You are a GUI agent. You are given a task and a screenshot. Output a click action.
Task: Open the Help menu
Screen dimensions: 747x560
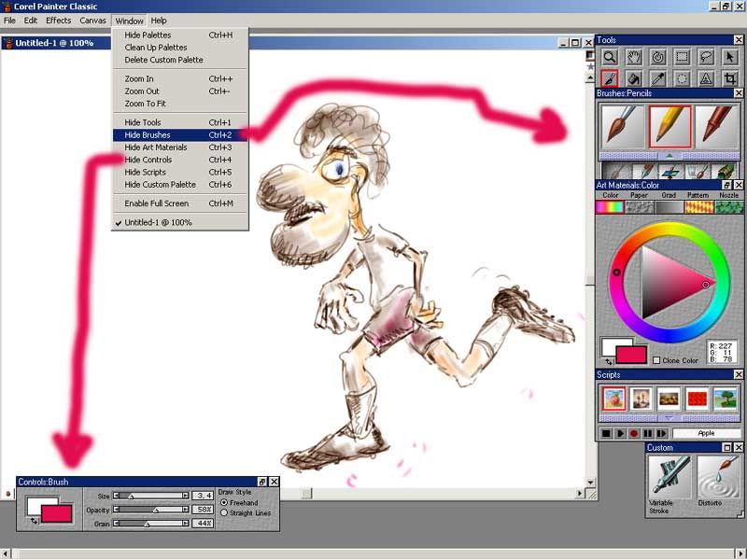point(159,21)
